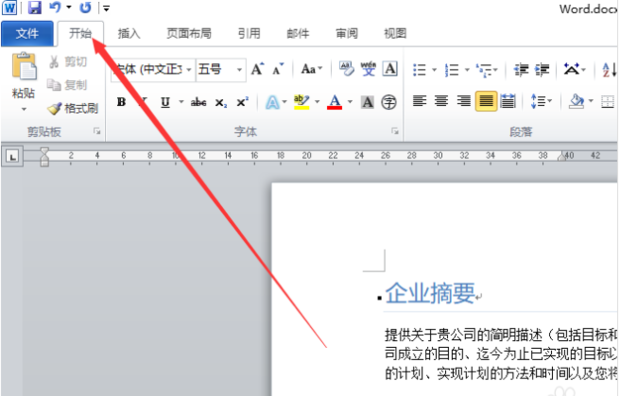Open the 页面布局 tab
Viewport: 620px width, 396px height.
[189, 34]
